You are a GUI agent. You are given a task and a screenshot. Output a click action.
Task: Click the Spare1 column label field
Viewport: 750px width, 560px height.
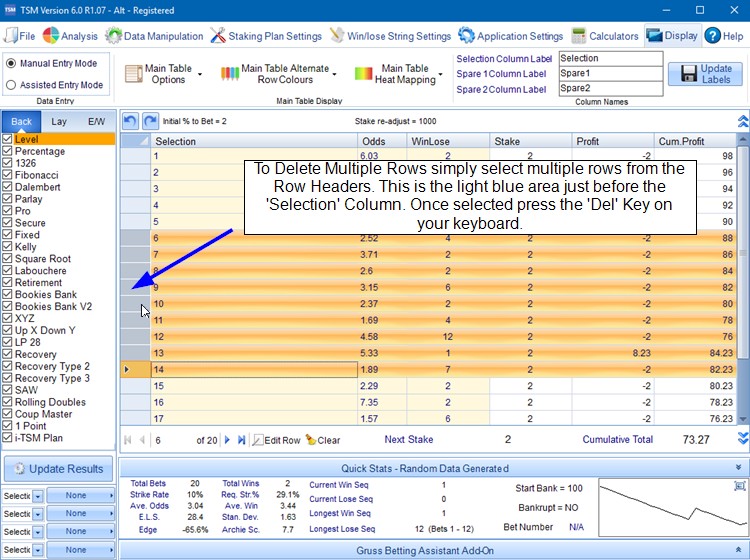click(x=610, y=74)
